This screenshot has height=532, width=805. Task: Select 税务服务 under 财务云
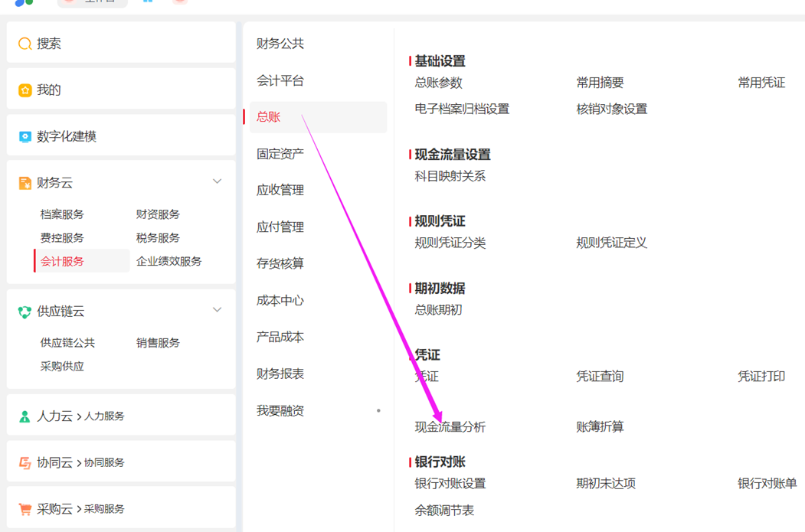158,237
